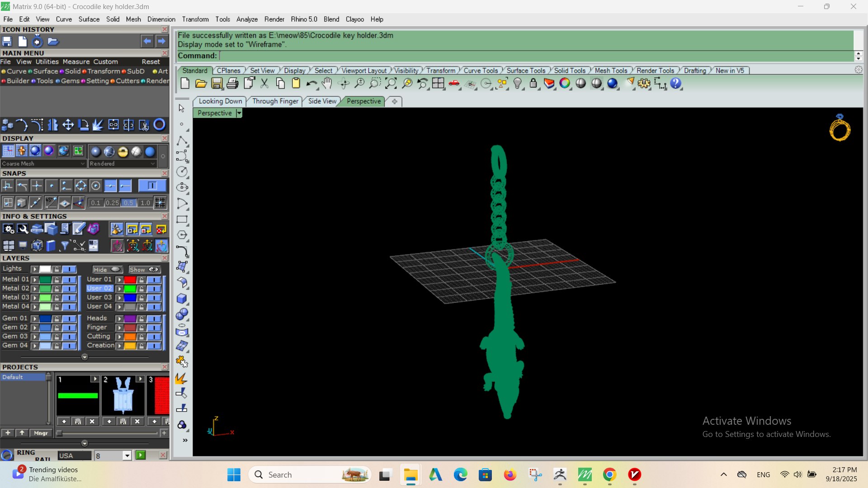Screen dimensions: 868x488
Task: Toggle the display grid button in Display panel
Action: click(x=8, y=151)
